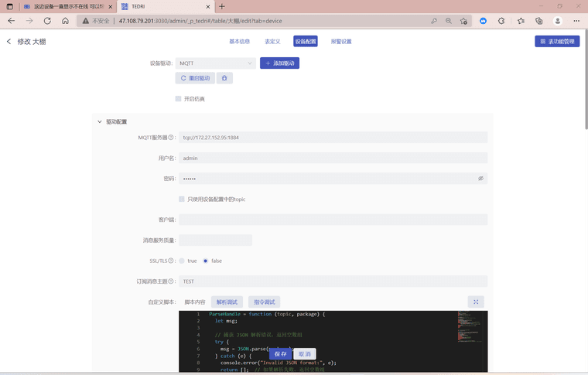Click the help icon beside 订阅消息主题
588x375 pixels.
coord(171,281)
